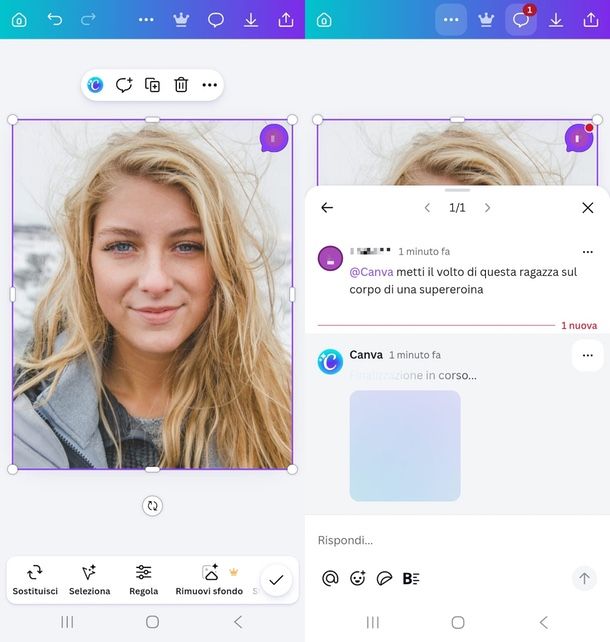Duplicate the selected image
This screenshot has width=610, height=642.
[x=152, y=85]
